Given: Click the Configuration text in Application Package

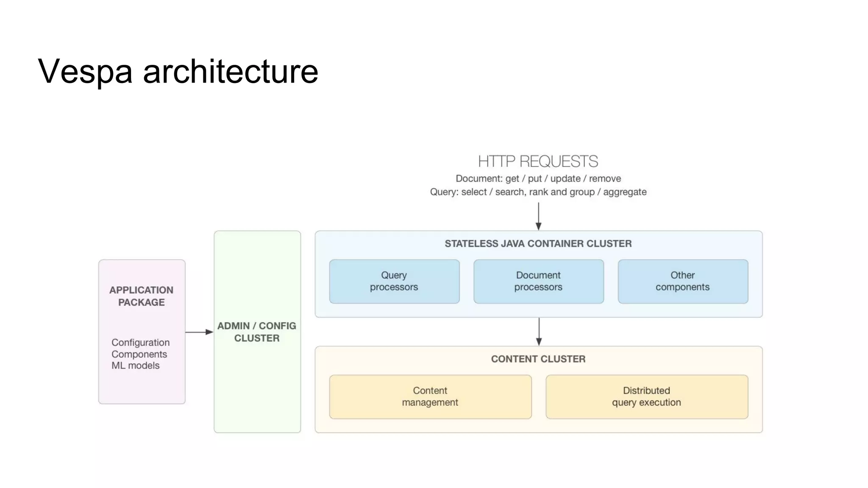Looking at the screenshot, I should tap(140, 342).
